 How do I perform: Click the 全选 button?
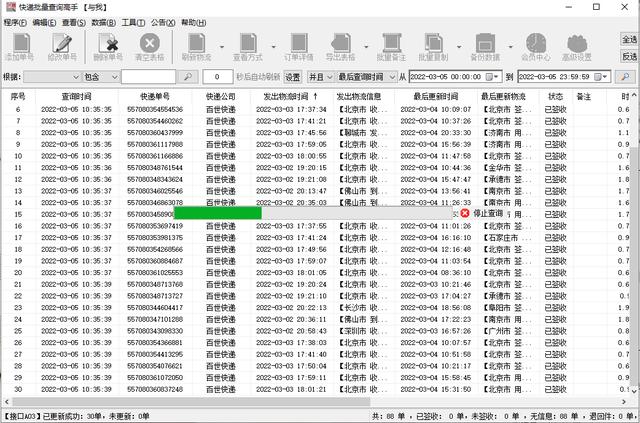pos(629,39)
